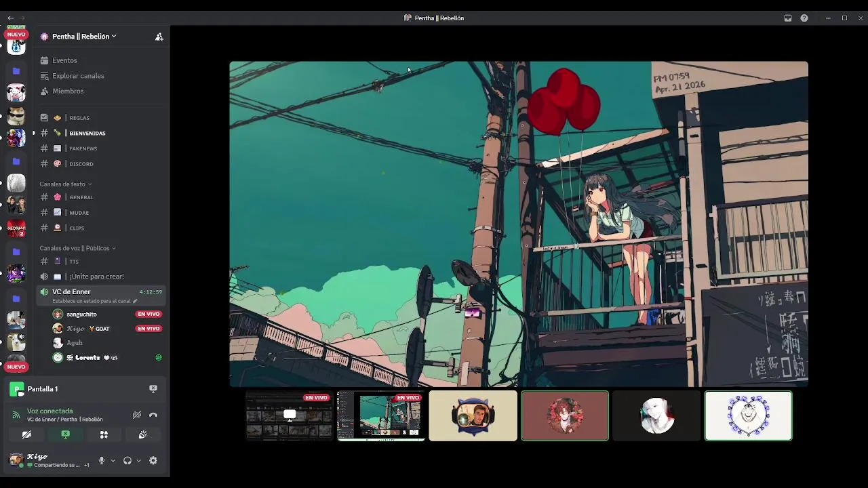Click the VC de Enner channel name
This screenshot has height=488, width=868.
(x=71, y=292)
